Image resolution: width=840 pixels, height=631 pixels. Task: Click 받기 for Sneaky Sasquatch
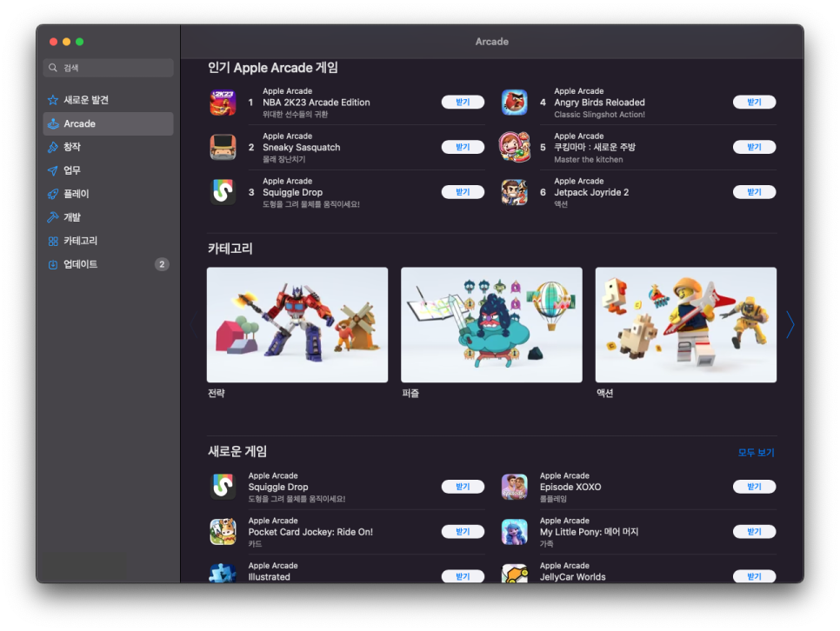point(463,147)
